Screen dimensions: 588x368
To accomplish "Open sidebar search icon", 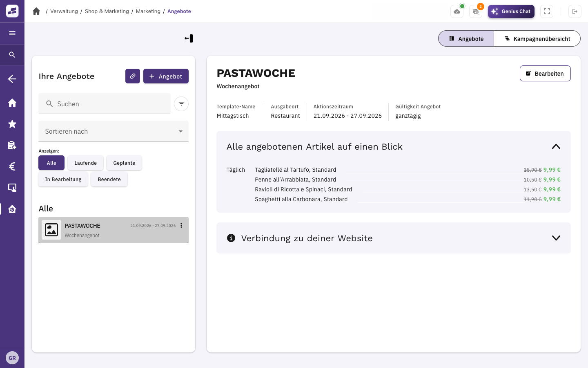I will click(x=12, y=55).
